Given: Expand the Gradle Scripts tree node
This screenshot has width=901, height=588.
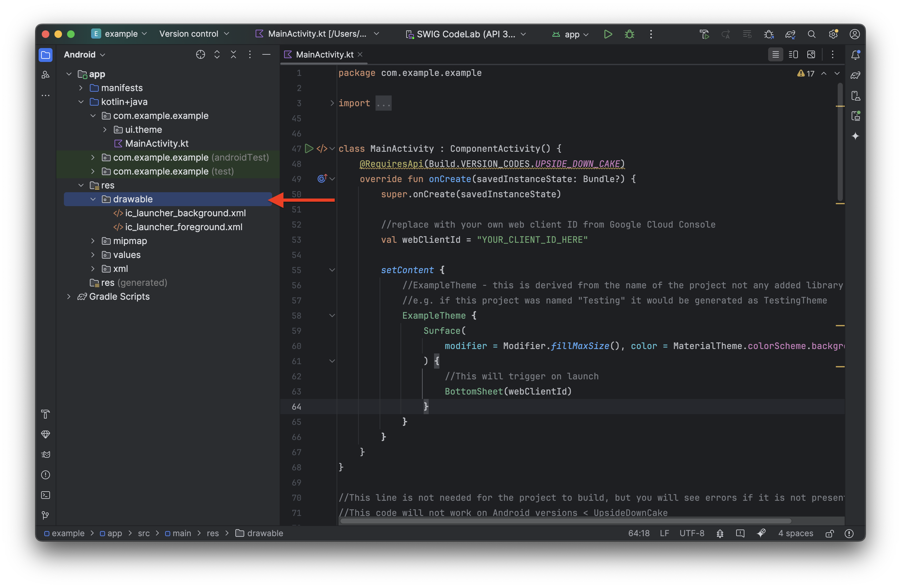Looking at the screenshot, I should coord(69,296).
